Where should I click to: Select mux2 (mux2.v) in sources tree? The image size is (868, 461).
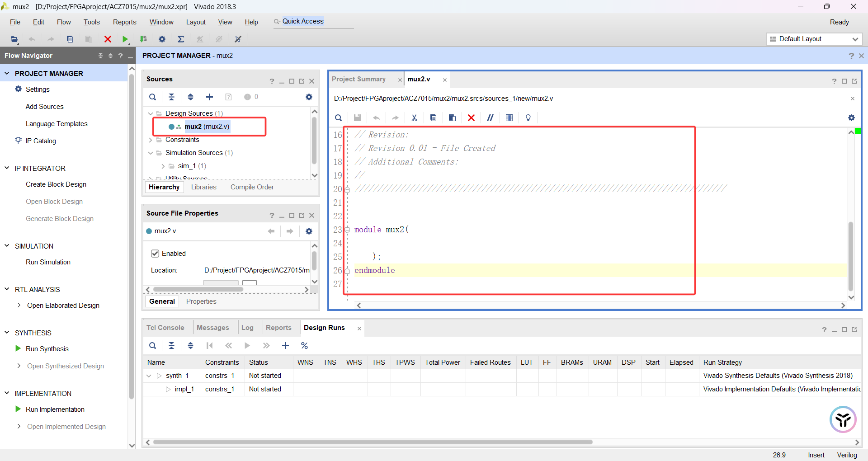click(x=207, y=127)
